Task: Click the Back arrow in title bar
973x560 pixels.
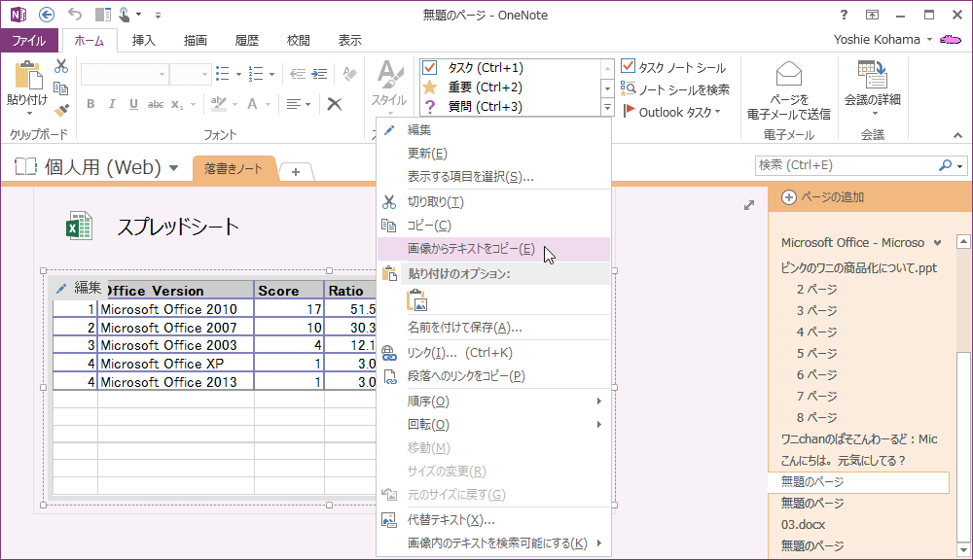Action: click(x=47, y=15)
